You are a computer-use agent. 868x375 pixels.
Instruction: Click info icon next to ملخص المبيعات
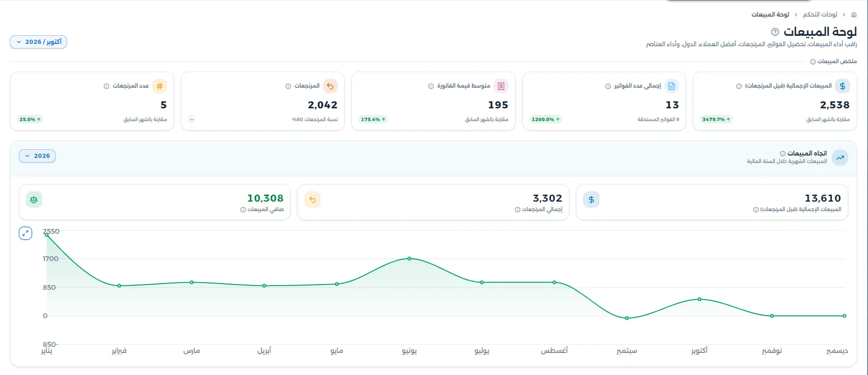813,62
